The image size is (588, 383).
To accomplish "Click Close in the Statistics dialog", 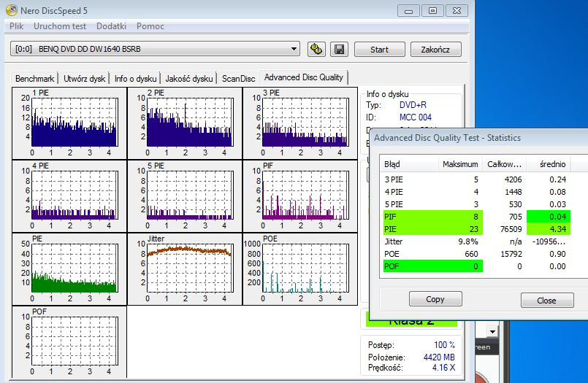I will [x=547, y=301].
